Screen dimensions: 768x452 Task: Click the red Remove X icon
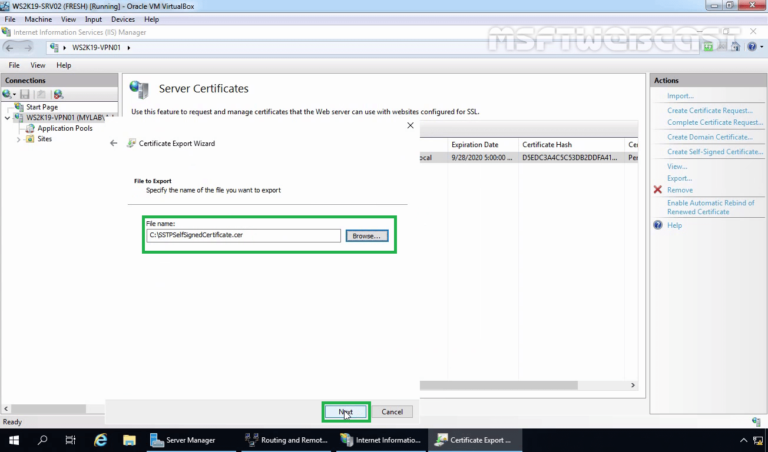[658, 190]
